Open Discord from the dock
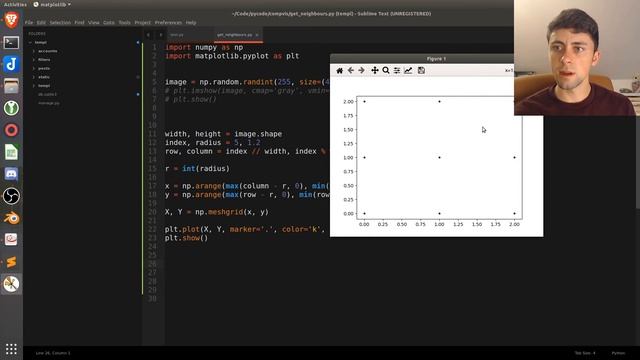 [x=11, y=174]
